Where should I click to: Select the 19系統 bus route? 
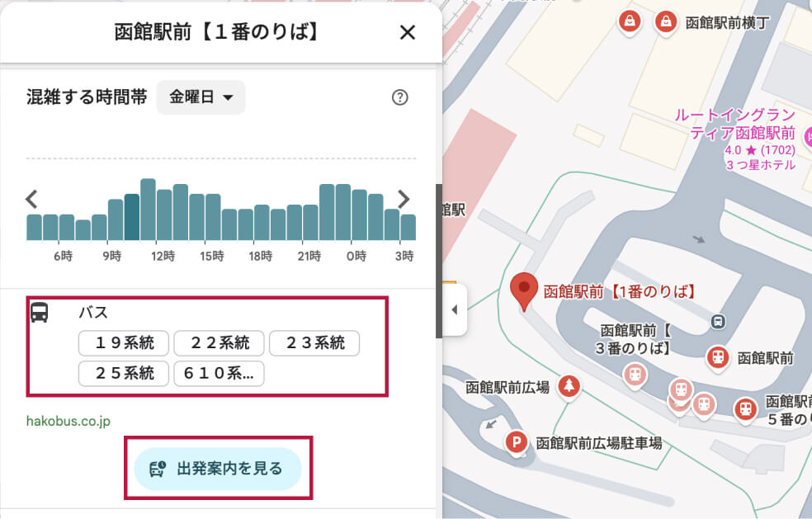[x=124, y=343]
